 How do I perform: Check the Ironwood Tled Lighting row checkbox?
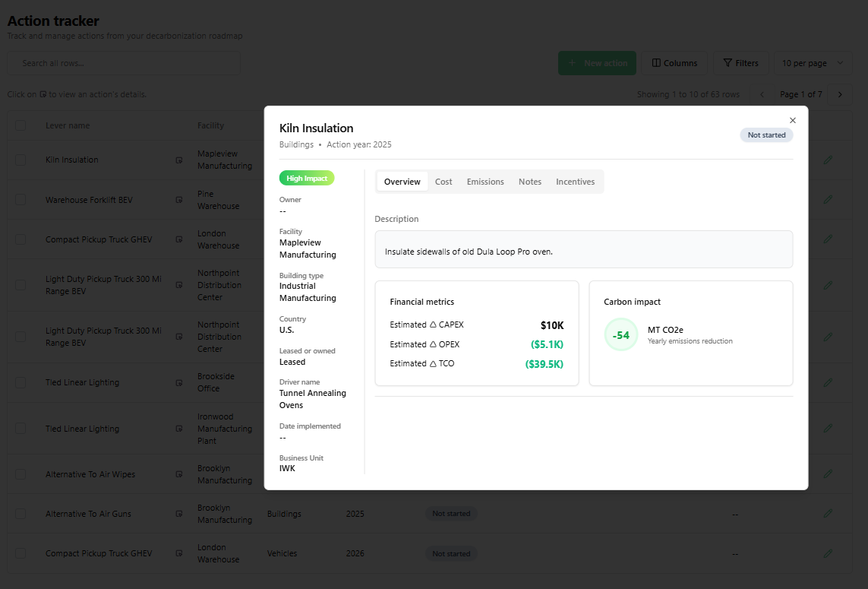(x=21, y=429)
